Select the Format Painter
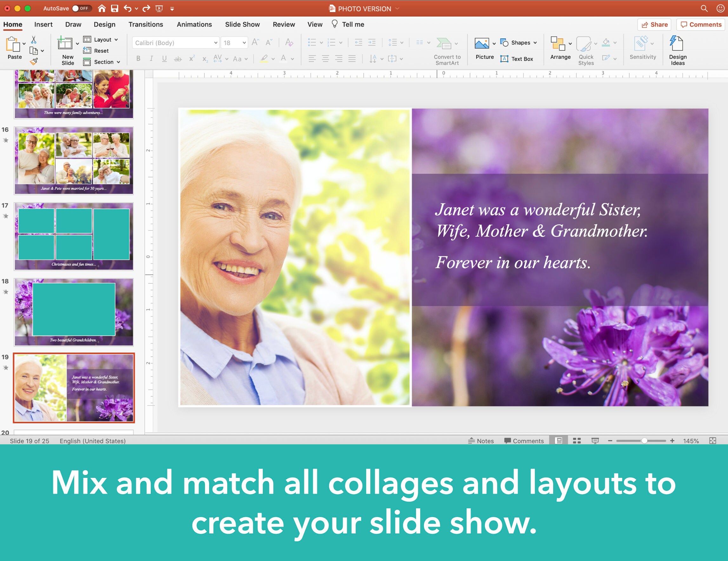The image size is (728, 561). coord(33,61)
